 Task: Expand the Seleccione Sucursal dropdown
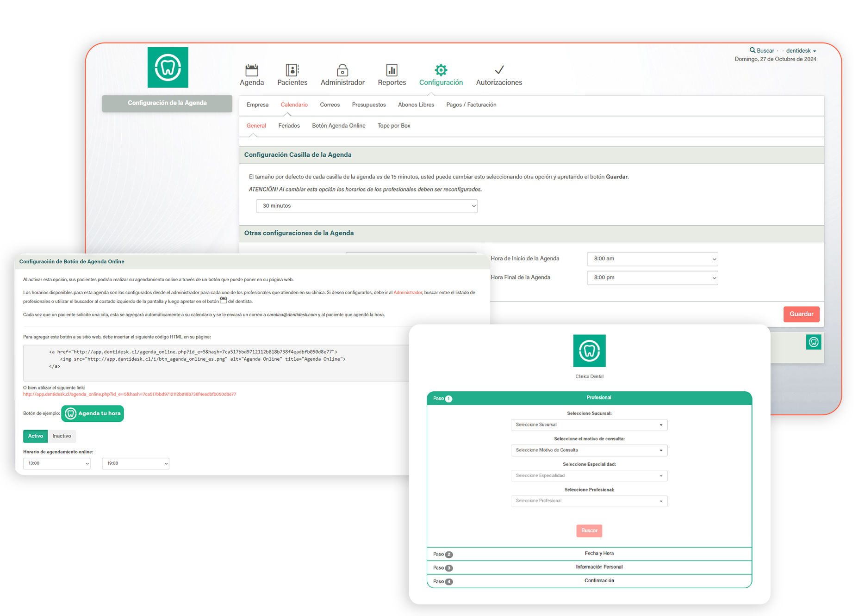[589, 425]
